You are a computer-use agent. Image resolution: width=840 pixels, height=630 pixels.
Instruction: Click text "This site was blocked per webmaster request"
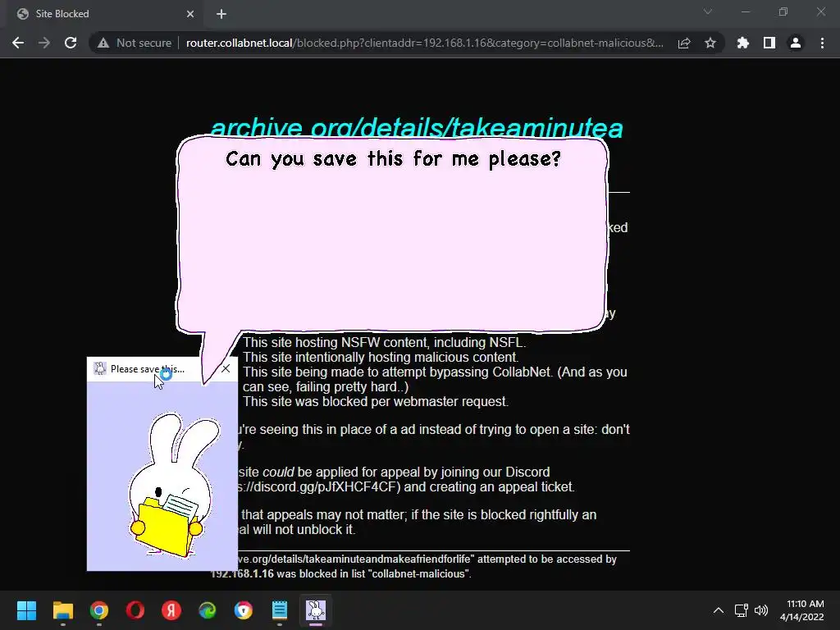[x=376, y=402]
